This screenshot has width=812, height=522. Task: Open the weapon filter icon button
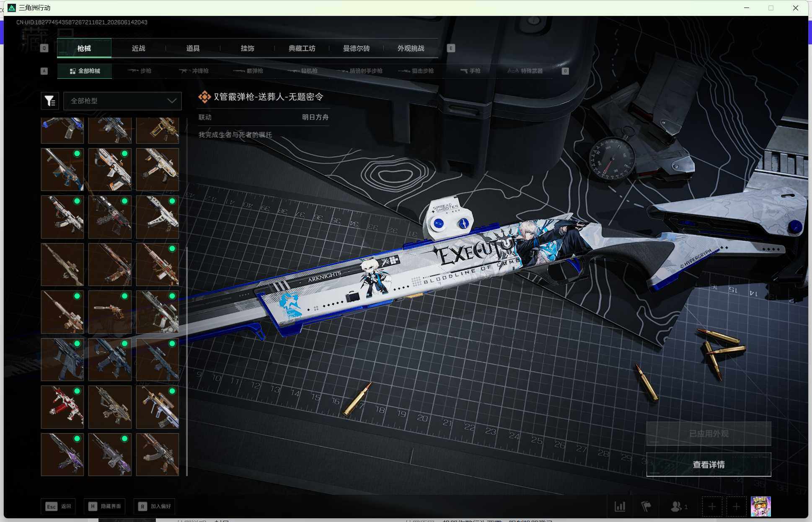coord(50,101)
